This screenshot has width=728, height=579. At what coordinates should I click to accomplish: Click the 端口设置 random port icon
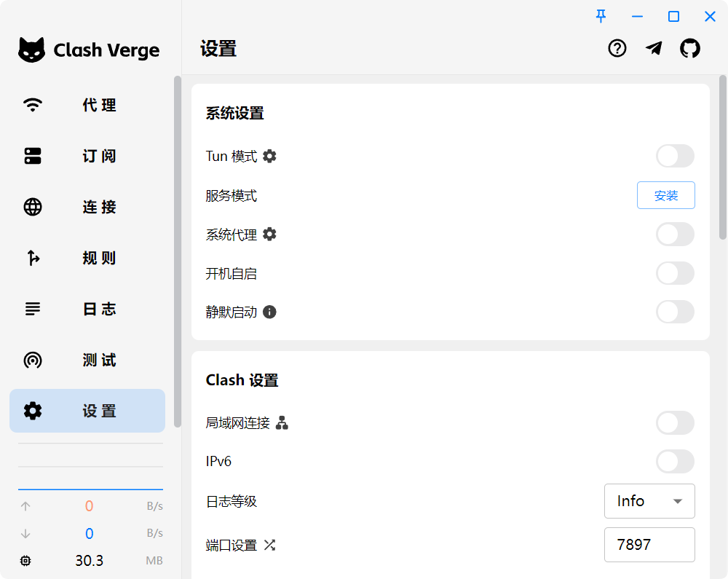(269, 545)
